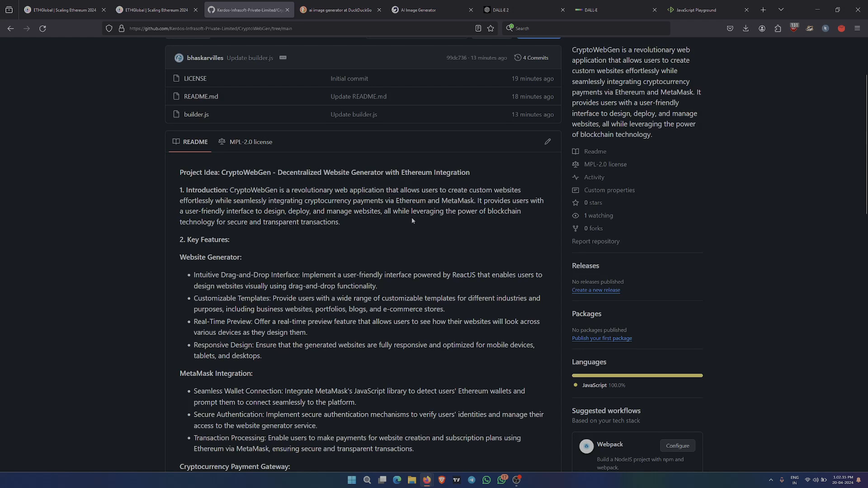The image size is (868, 488).
Task: Save page to Pocket
Action: coord(730,28)
